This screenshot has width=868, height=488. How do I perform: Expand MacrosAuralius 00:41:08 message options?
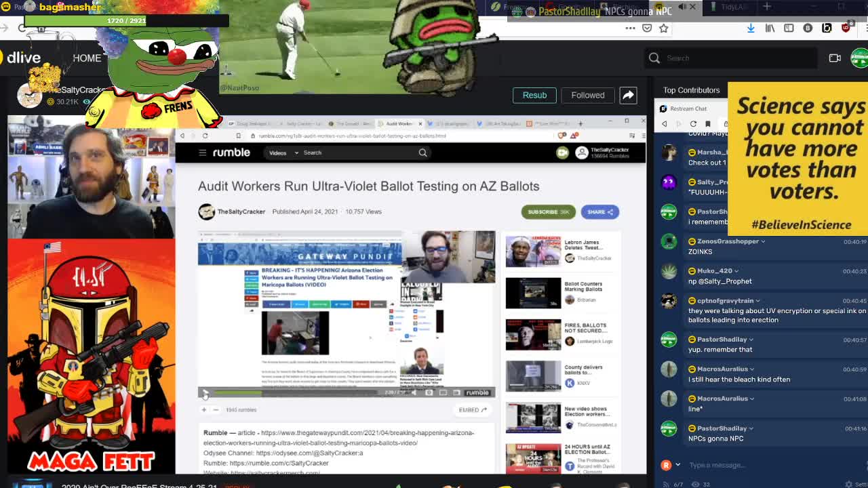[753, 399]
